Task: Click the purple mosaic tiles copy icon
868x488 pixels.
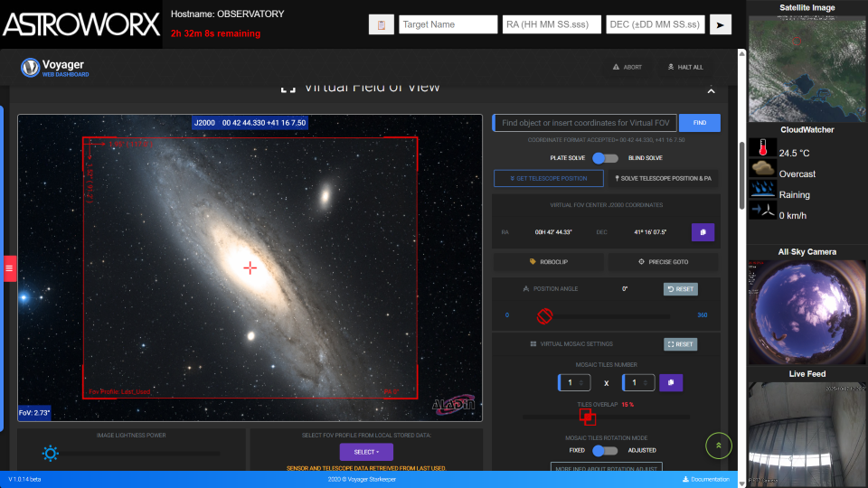Action: [x=670, y=382]
